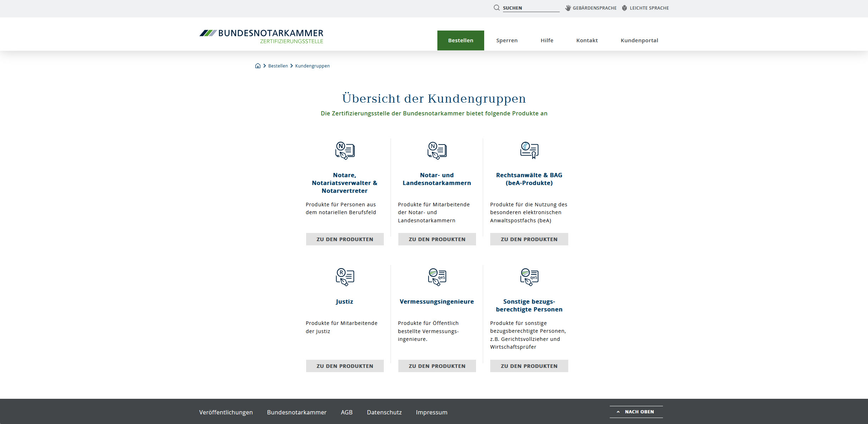This screenshot has width=868, height=424.
Task: Go to the Kundenportal
Action: coord(639,40)
